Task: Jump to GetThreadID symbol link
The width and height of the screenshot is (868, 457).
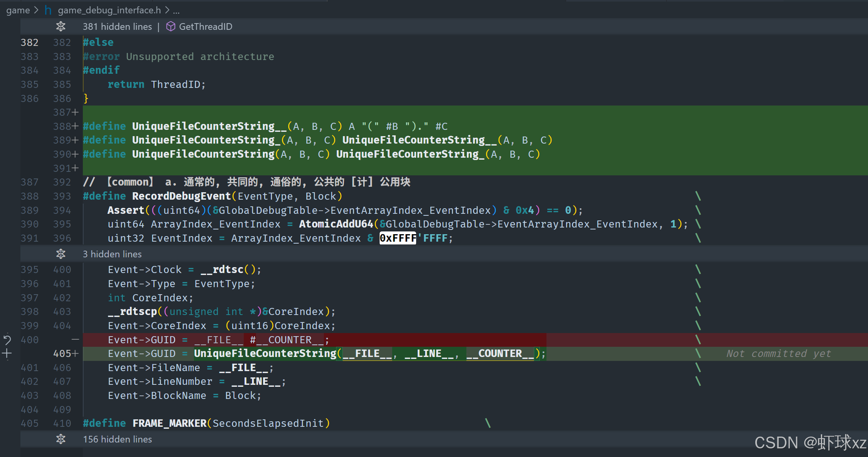Action: pos(205,26)
